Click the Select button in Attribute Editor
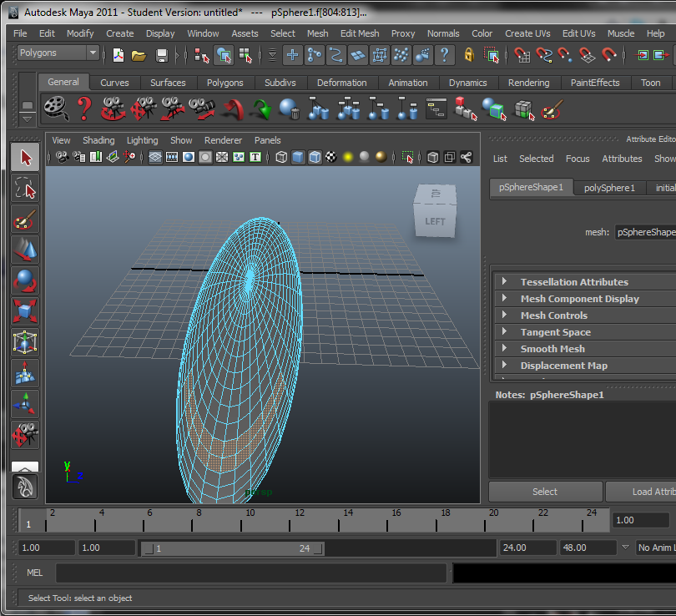The height and width of the screenshot is (616, 676). click(545, 492)
